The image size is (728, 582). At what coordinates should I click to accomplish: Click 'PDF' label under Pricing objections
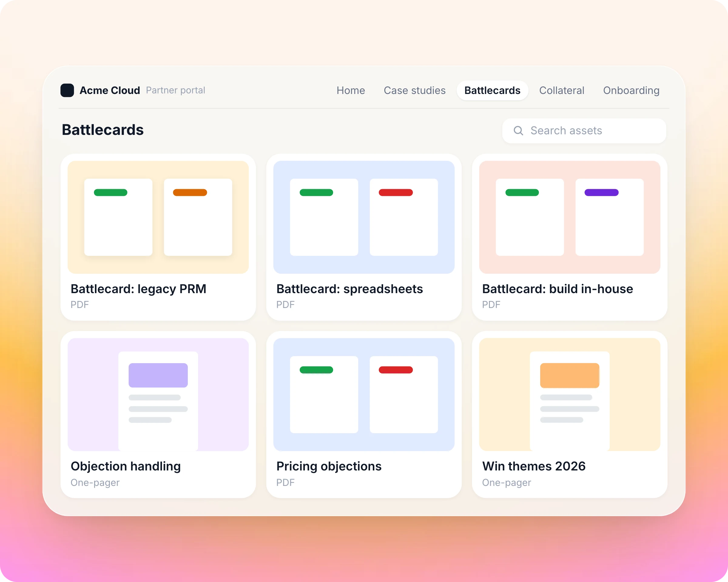click(285, 483)
